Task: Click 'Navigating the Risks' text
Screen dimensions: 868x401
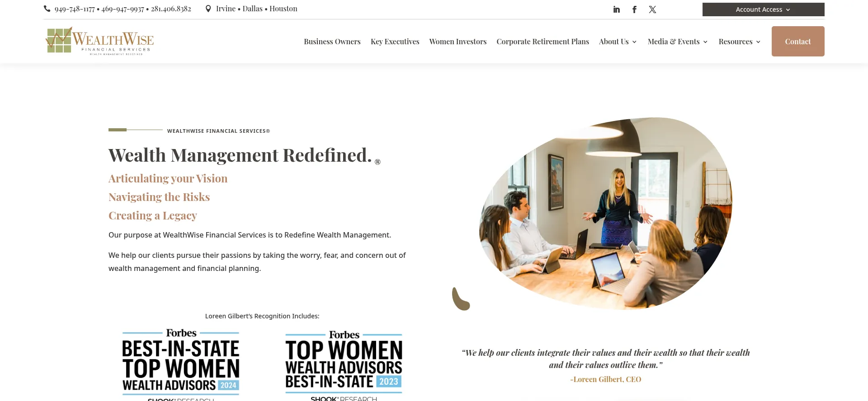Action: [x=159, y=197]
